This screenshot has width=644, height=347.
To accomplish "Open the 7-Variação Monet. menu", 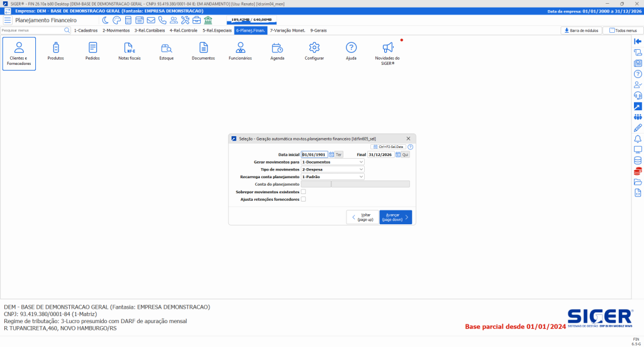I will click(287, 30).
